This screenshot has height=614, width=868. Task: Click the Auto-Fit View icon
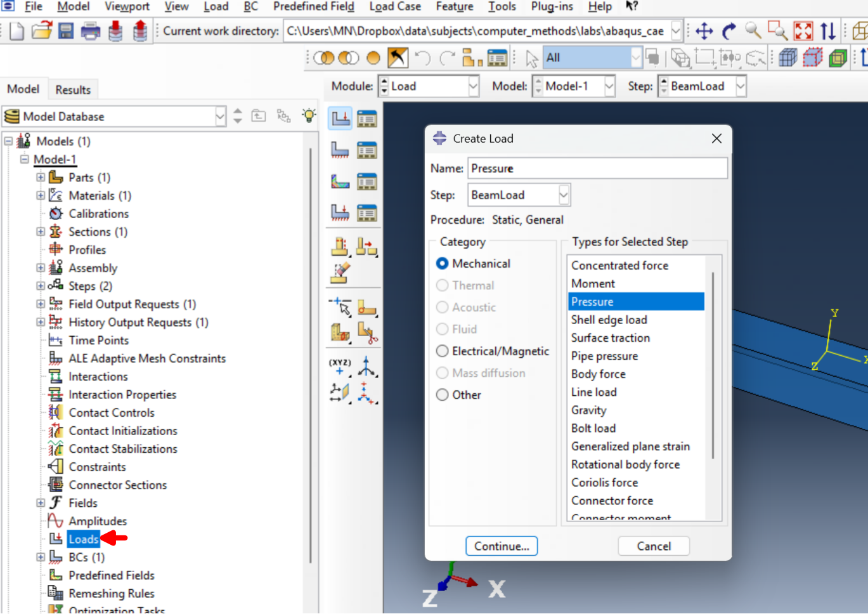pyautogui.click(x=803, y=30)
